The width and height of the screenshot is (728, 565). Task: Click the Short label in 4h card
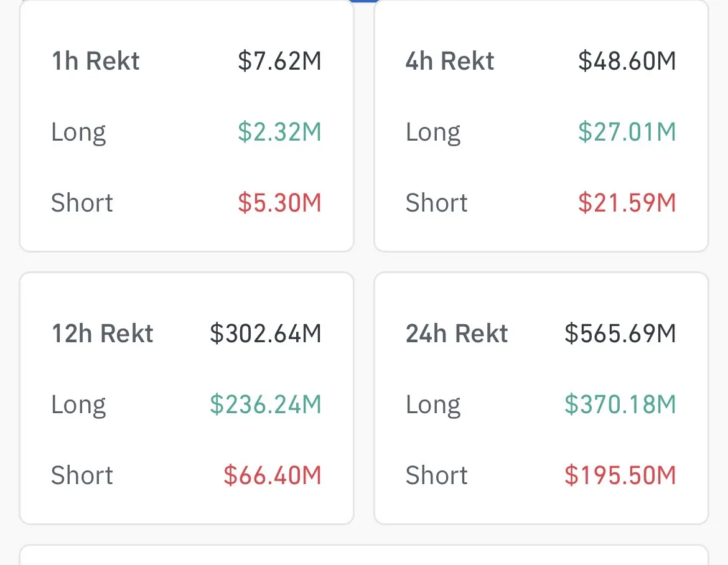[x=436, y=203]
